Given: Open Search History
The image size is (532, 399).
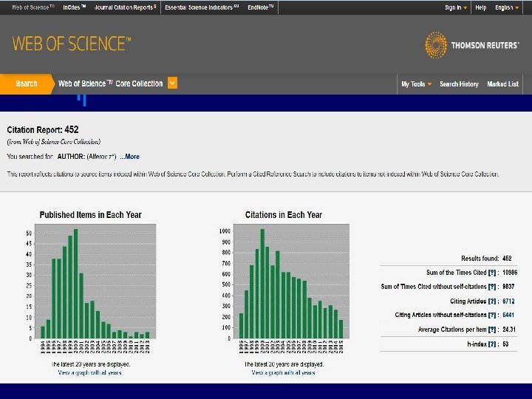Looking at the screenshot, I should [x=459, y=83].
